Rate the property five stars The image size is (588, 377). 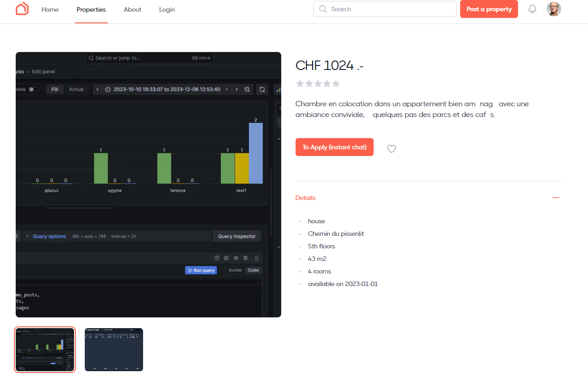coord(336,84)
